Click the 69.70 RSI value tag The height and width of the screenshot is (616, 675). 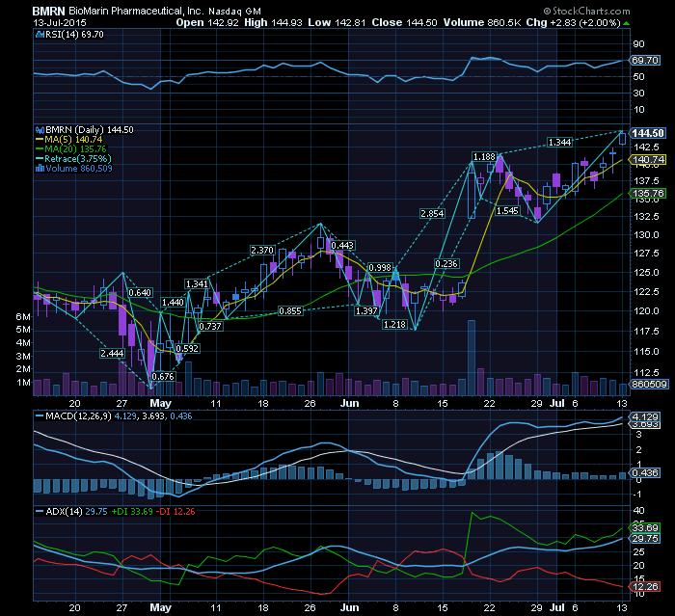pos(644,61)
